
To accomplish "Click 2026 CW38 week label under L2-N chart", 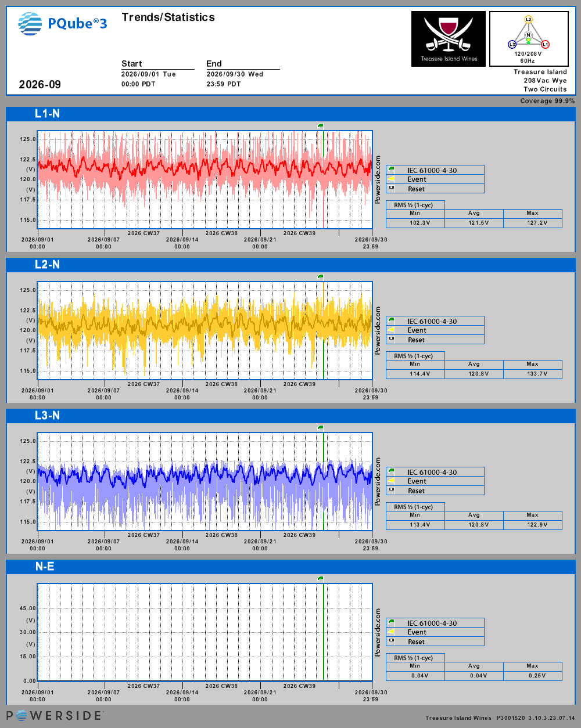I will (221, 384).
